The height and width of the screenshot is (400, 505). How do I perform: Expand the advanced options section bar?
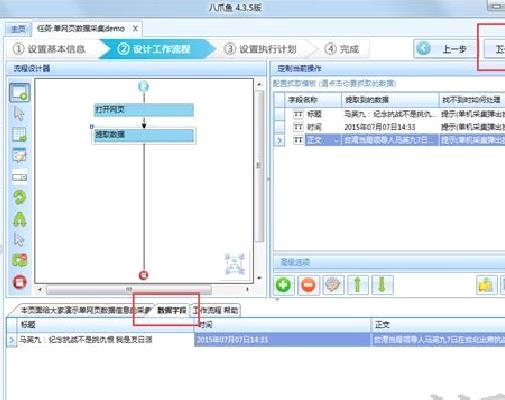coord(389,262)
